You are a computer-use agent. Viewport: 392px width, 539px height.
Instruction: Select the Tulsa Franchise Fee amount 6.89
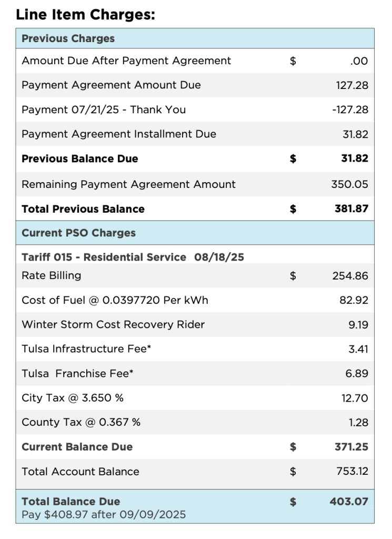click(358, 374)
